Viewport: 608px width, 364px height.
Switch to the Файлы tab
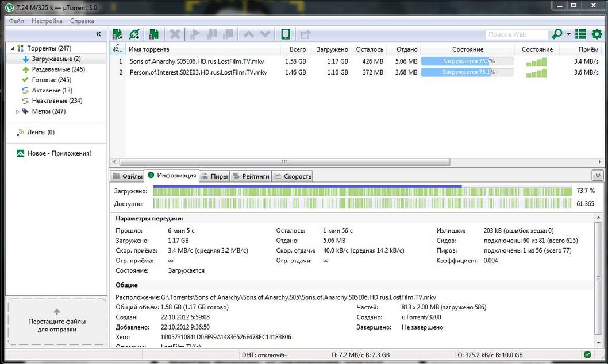(127, 176)
